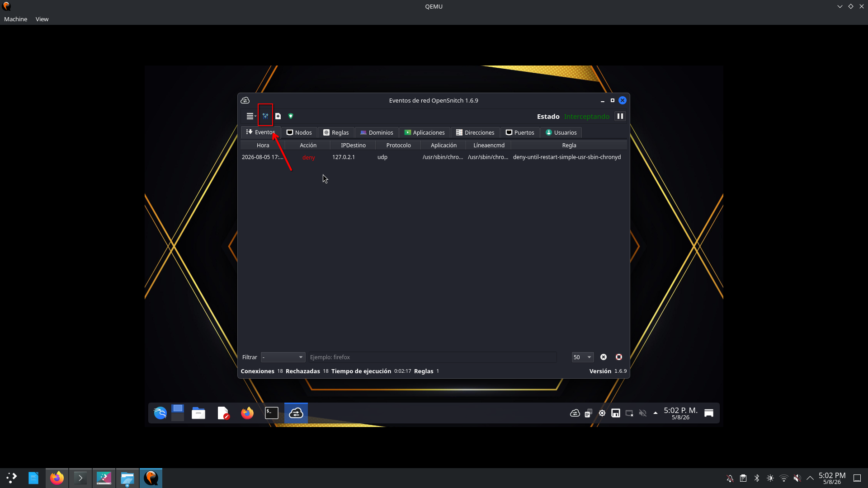Select the Aplicaciones tab
This screenshot has height=488, width=868.
425,132
